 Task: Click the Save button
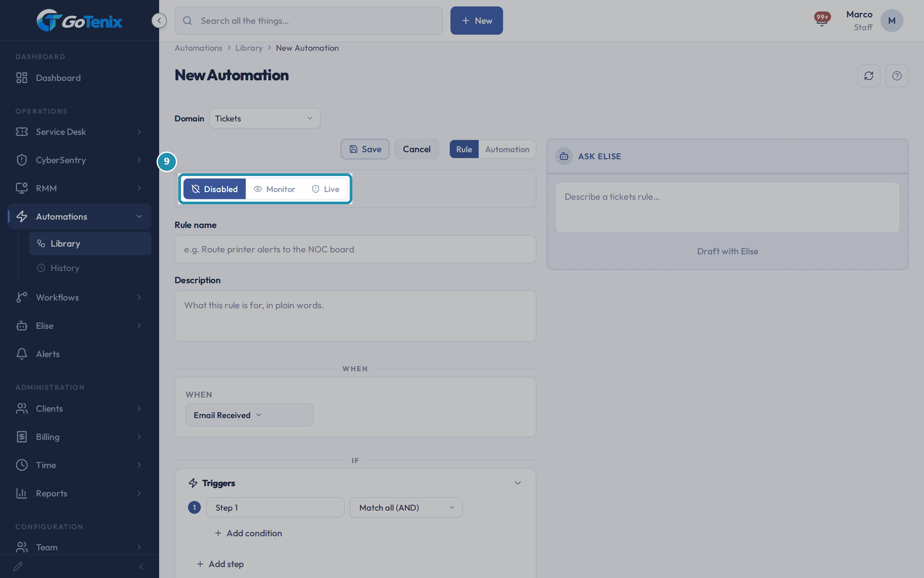coord(365,149)
